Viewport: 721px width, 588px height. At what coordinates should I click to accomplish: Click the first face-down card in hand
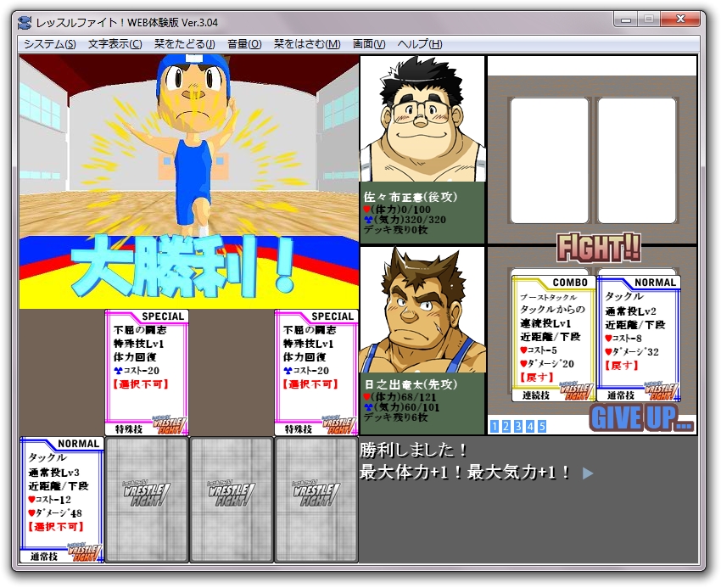(147, 500)
